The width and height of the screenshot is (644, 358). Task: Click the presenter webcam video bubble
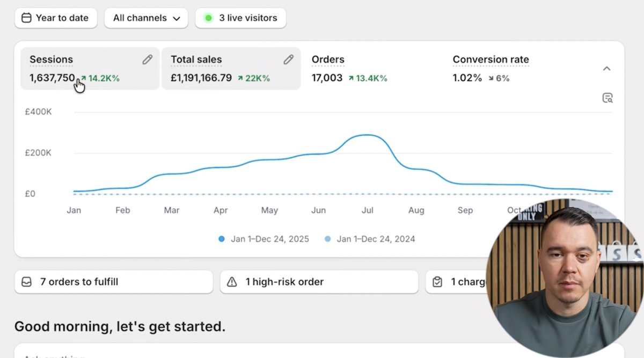click(565, 277)
